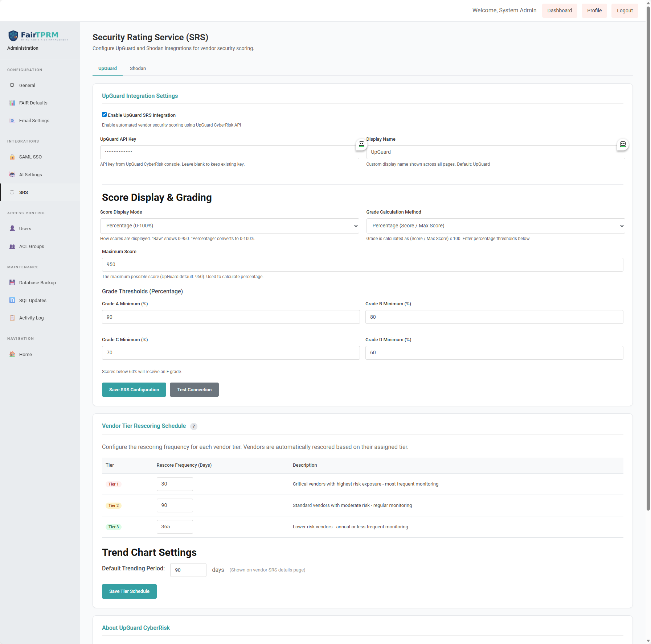Open AI Settings robot icon
The height and width of the screenshot is (644, 651).
point(12,175)
